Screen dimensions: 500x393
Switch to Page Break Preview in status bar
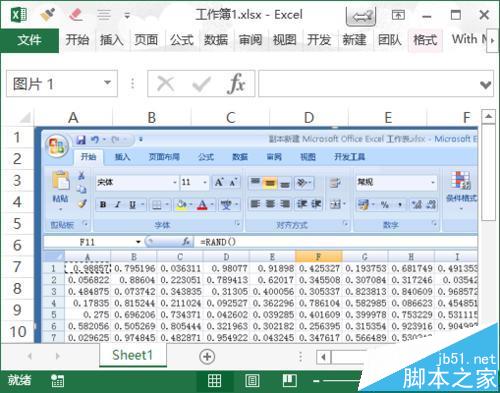click(289, 380)
